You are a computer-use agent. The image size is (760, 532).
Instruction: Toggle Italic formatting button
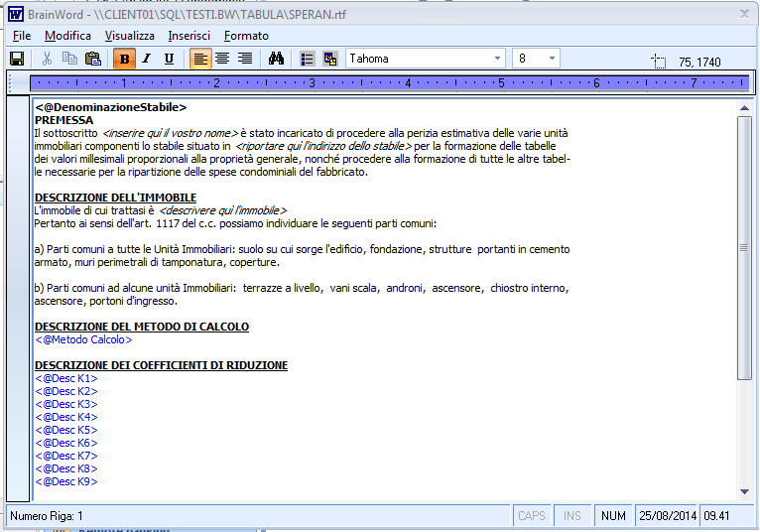pyautogui.click(x=147, y=59)
